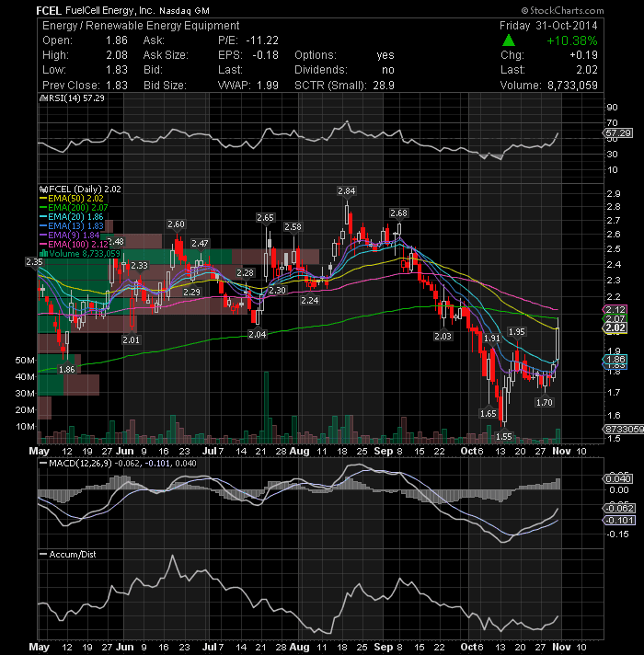This screenshot has width=644, height=655.
Task: Click the pink 2.12 price axis tag
Action: point(615,309)
